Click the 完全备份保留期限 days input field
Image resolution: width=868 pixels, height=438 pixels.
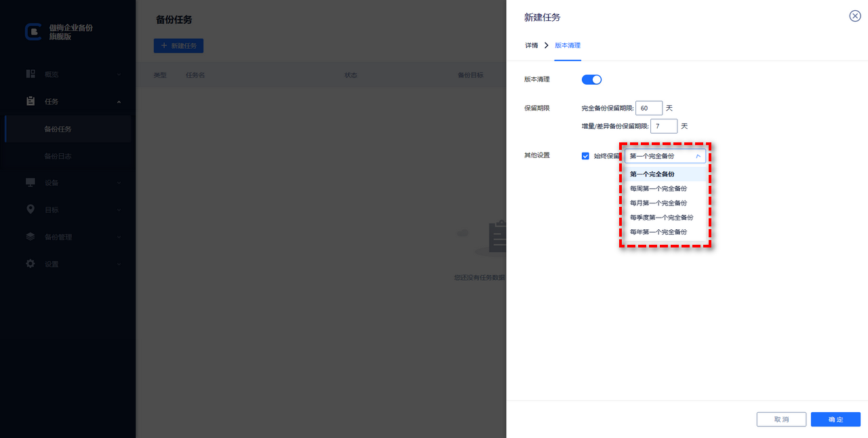pos(649,108)
